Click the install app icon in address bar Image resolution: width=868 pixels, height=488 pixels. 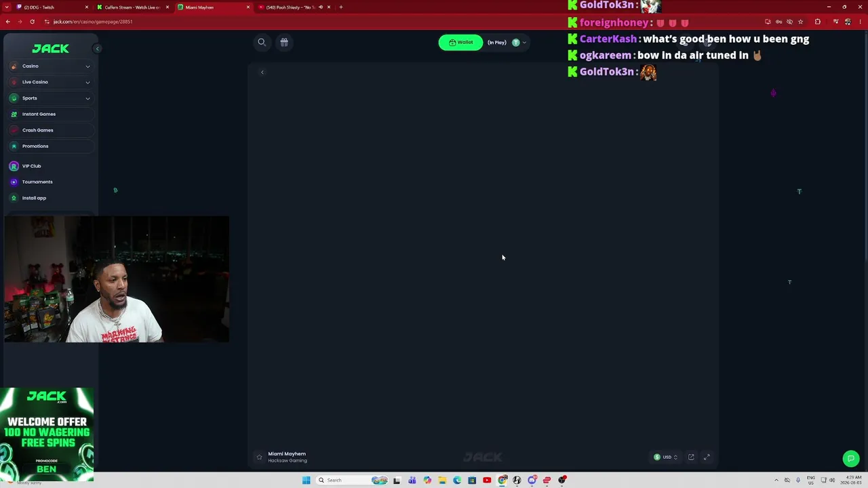pyautogui.click(x=768, y=22)
